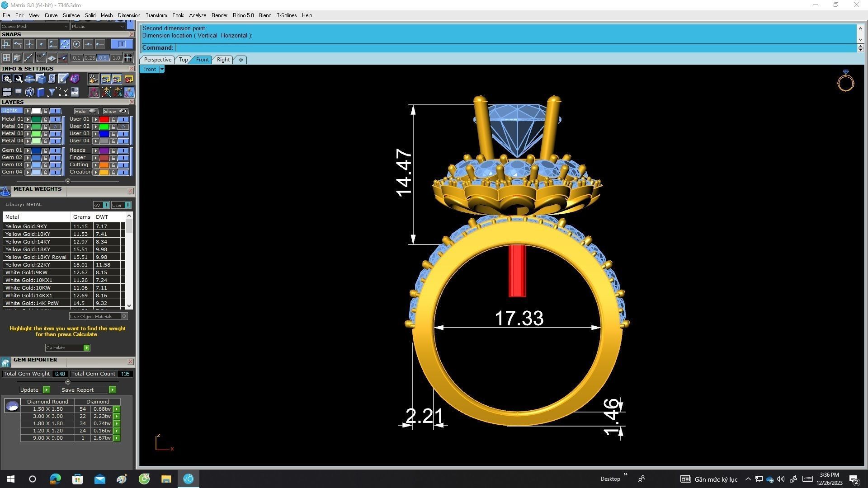Screen dimensions: 868x488
Task: Click the purple gem cube icon
Action: point(75,79)
